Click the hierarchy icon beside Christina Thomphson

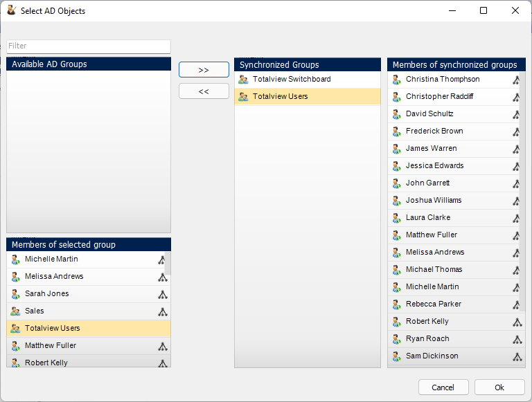(516, 80)
